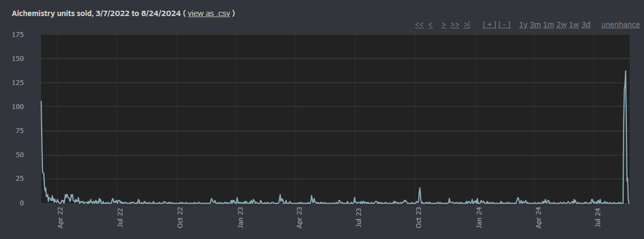This screenshot has height=239, width=644.
Task: Click the 'Oct 22' x-axis label
Action: (x=180, y=218)
